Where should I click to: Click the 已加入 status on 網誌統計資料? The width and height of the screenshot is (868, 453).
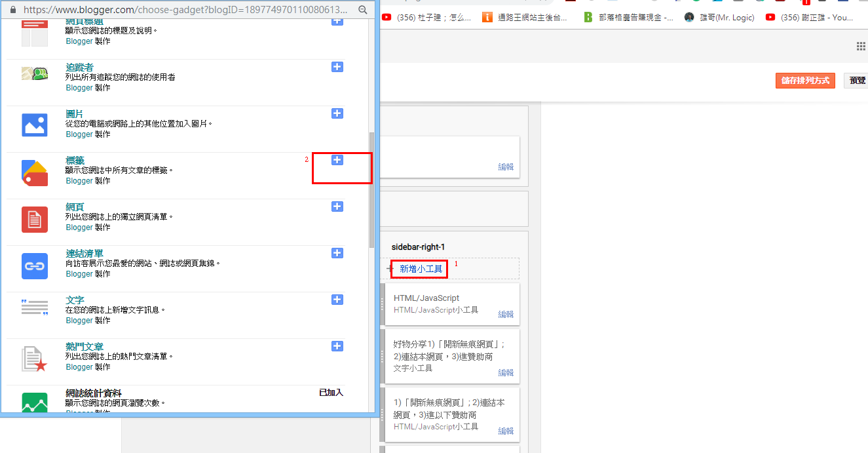tap(331, 393)
